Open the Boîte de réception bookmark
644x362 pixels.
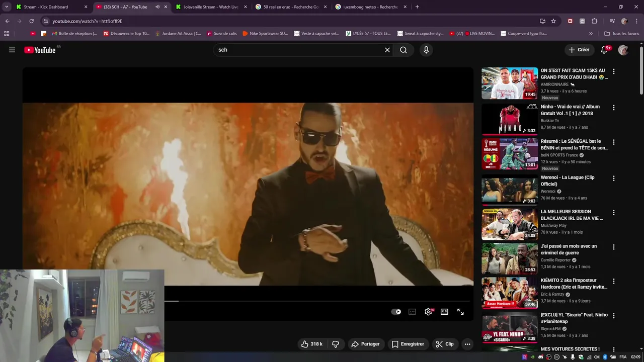tap(74, 34)
